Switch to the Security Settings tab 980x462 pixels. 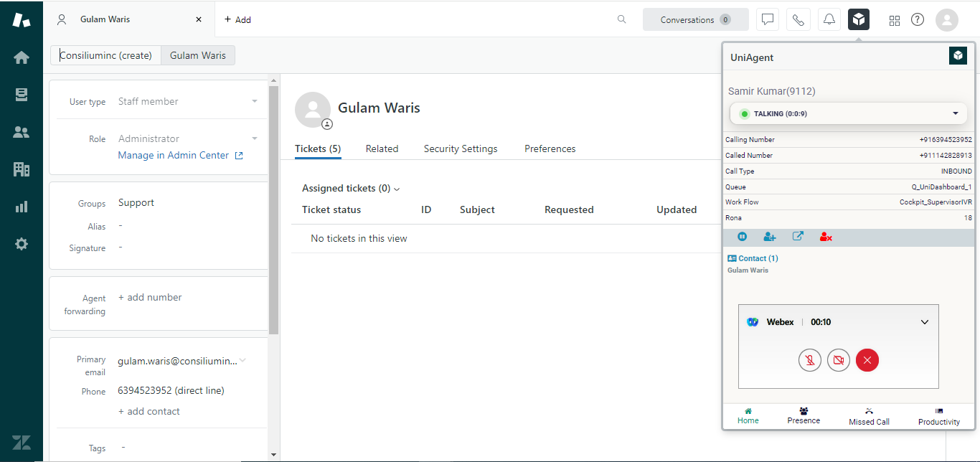point(460,148)
